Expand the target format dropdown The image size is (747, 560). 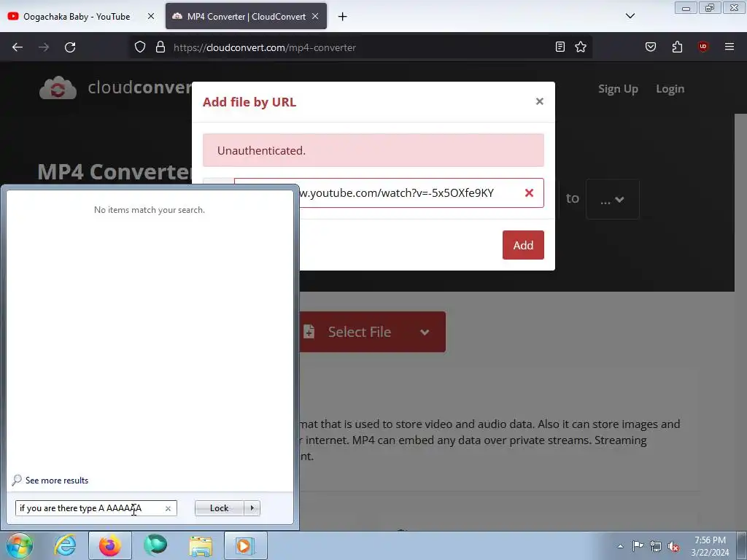(612, 200)
